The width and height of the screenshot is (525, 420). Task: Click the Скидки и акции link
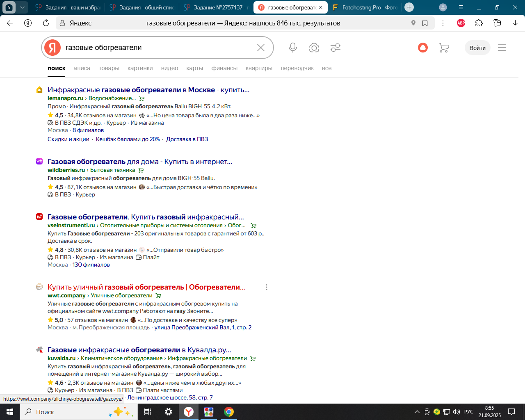[68, 139]
